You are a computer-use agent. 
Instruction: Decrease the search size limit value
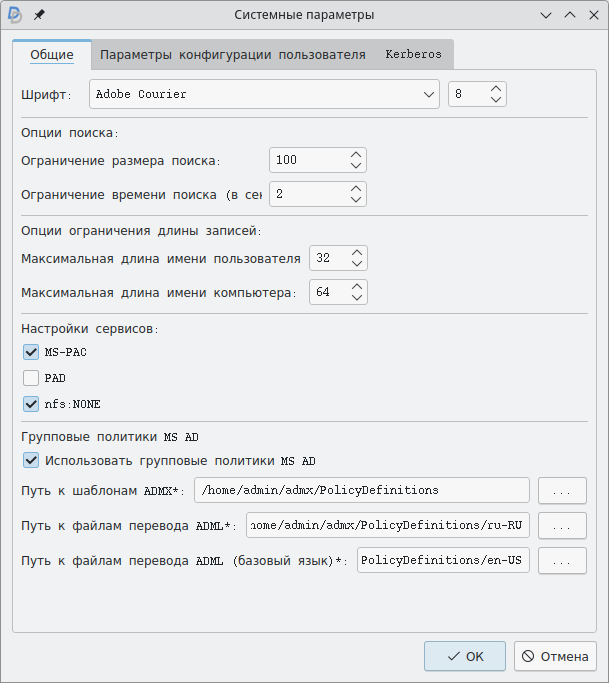[x=356, y=166]
